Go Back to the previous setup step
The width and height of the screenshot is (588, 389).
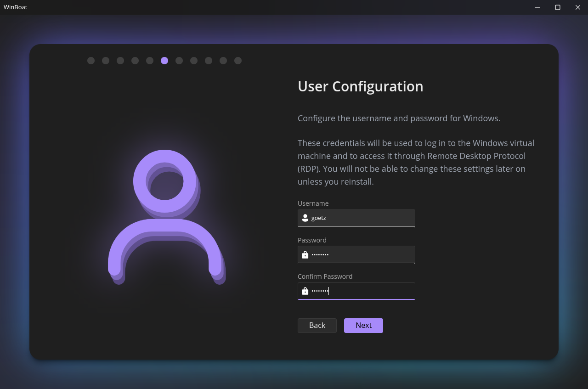click(317, 325)
